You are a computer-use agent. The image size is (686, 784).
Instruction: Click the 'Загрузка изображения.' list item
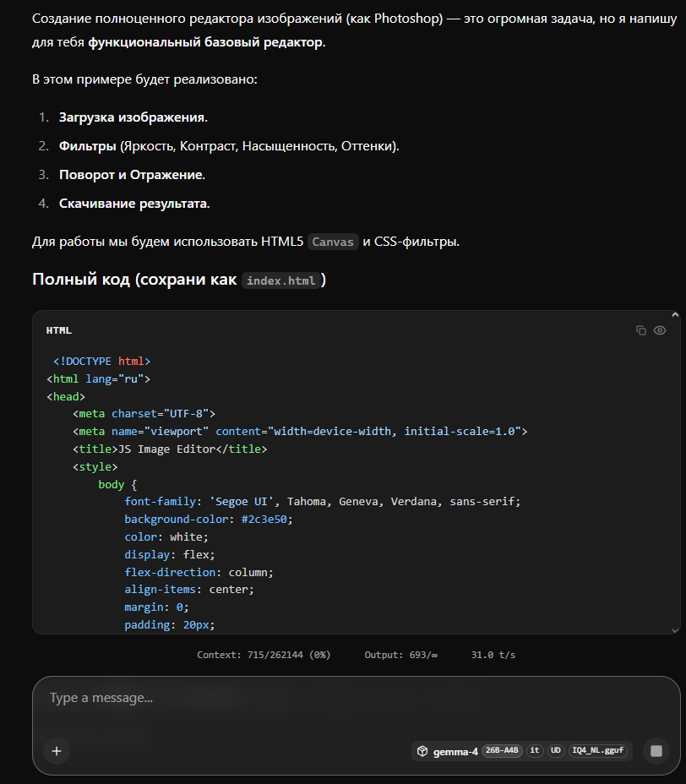pyautogui.click(x=133, y=117)
